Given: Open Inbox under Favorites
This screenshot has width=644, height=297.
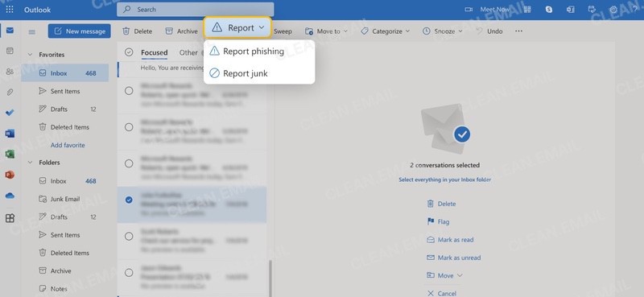Looking at the screenshot, I should [65, 73].
